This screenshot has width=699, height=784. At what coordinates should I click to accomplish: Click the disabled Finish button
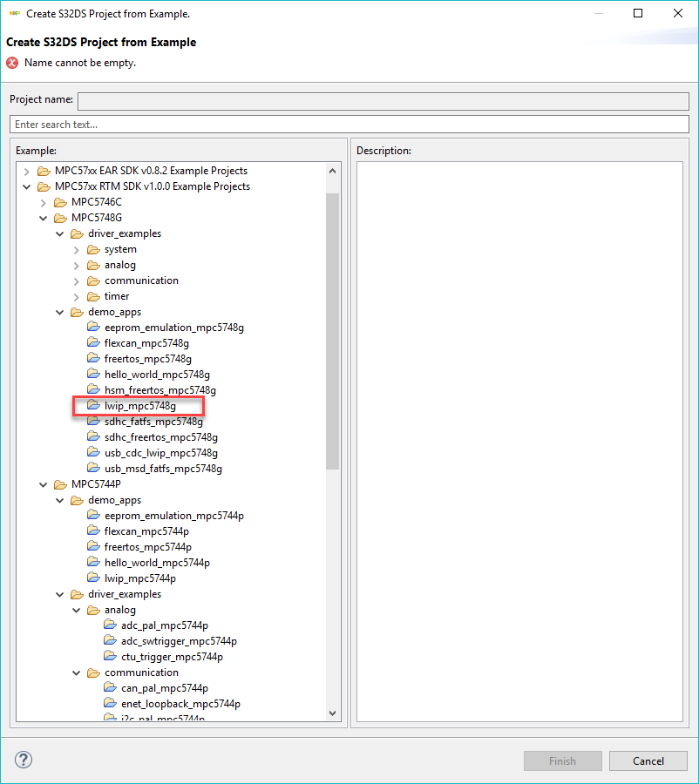tap(562, 761)
